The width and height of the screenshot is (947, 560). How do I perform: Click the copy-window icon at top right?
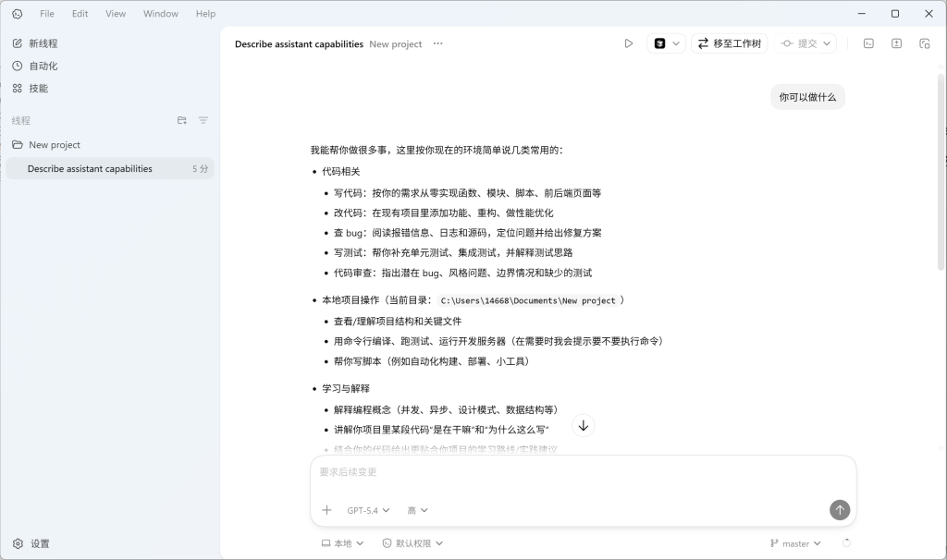click(x=926, y=43)
